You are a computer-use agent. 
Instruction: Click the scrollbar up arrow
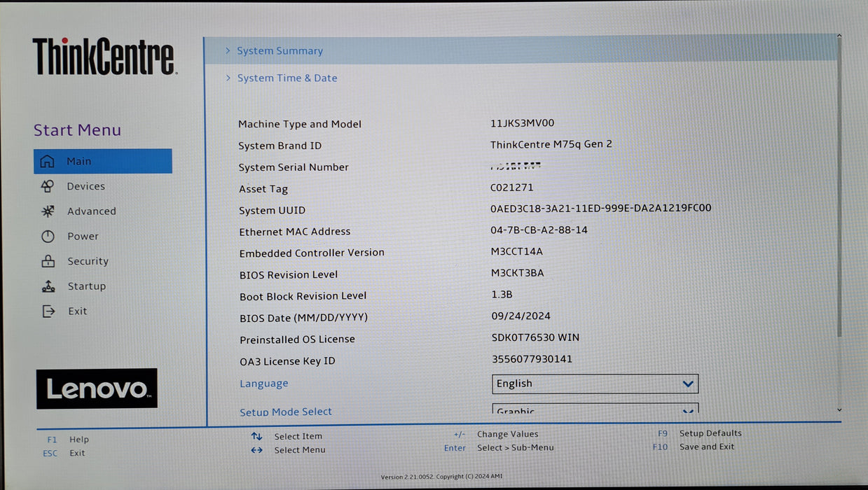click(x=839, y=36)
